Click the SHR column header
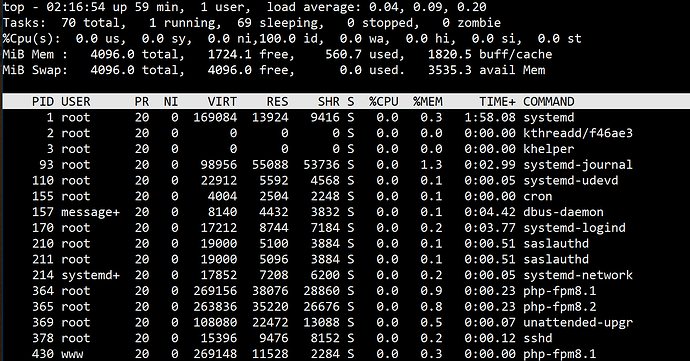 pos(329,102)
